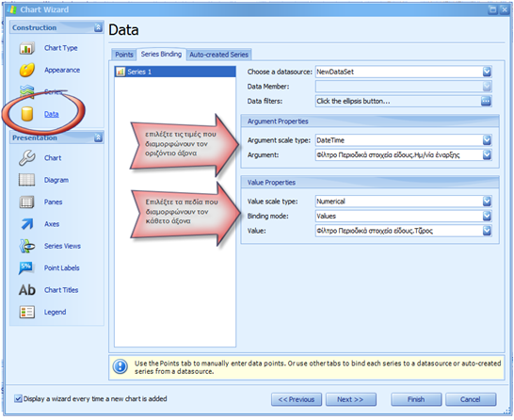The height and width of the screenshot is (420, 514).
Task: Open Value scale type dropdown
Action: pos(487,201)
